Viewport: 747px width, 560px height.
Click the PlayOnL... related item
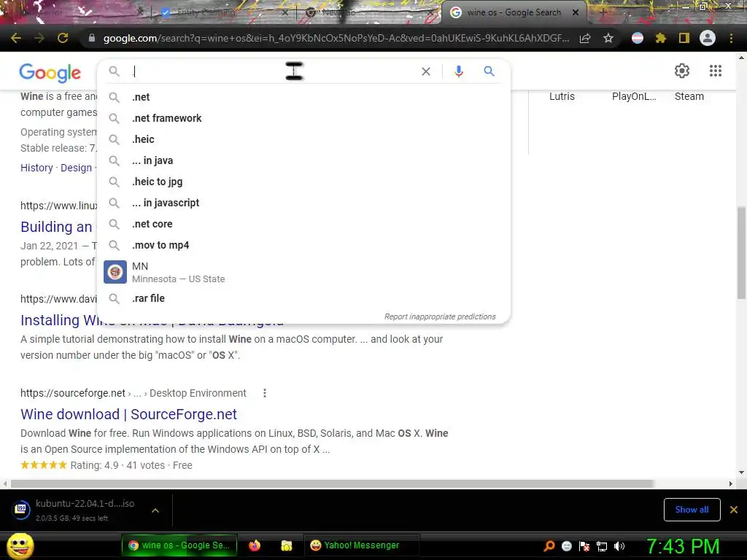pyautogui.click(x=634, y=96)
